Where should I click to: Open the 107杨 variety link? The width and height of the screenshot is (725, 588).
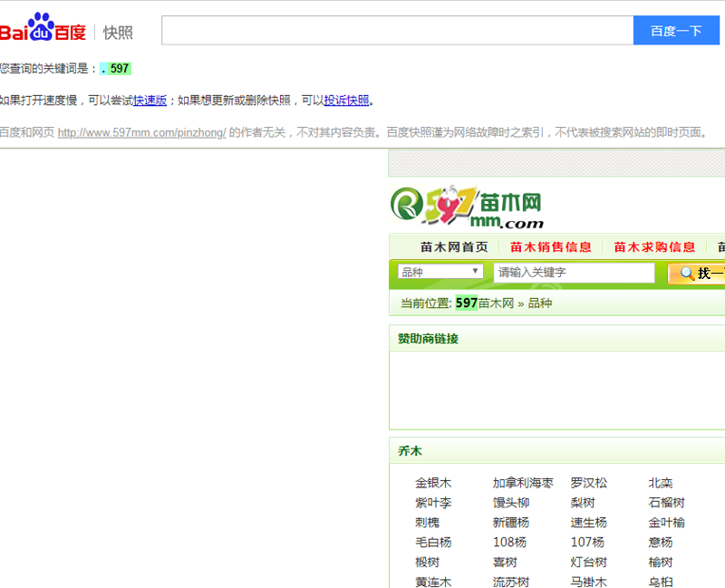click(x=587, y=542)
